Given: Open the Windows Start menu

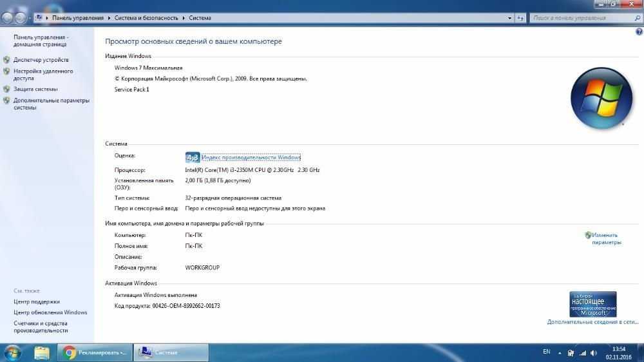Looking at the screenshot, I should 13,352.
